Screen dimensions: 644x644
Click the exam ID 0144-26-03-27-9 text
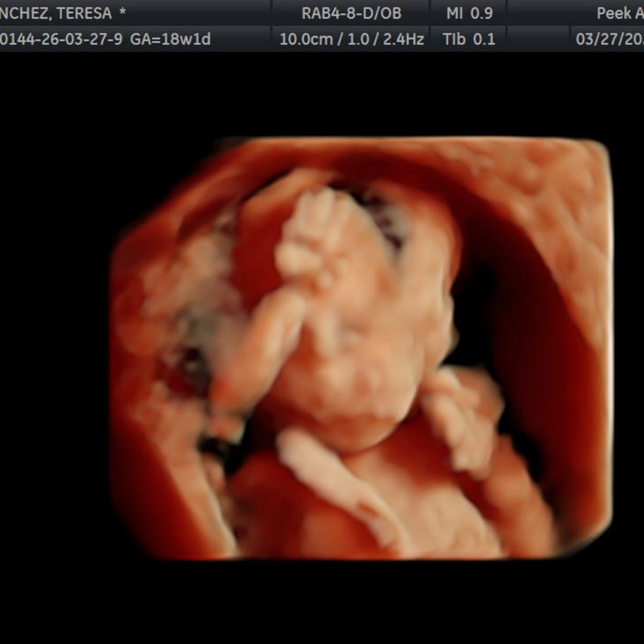pyautogui.click(x=61, y=39)
